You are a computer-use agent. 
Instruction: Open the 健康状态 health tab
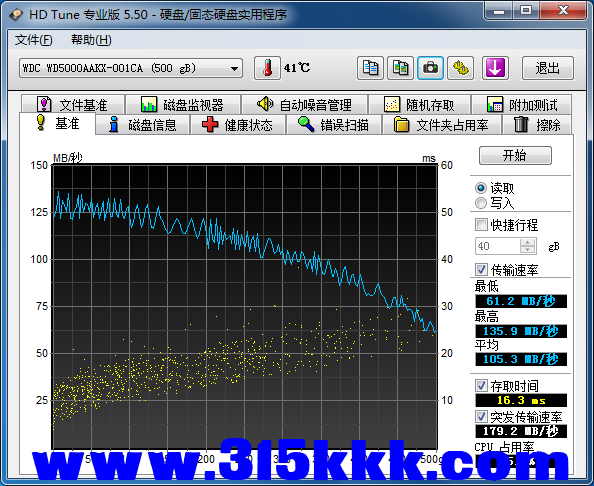(238, 125)
